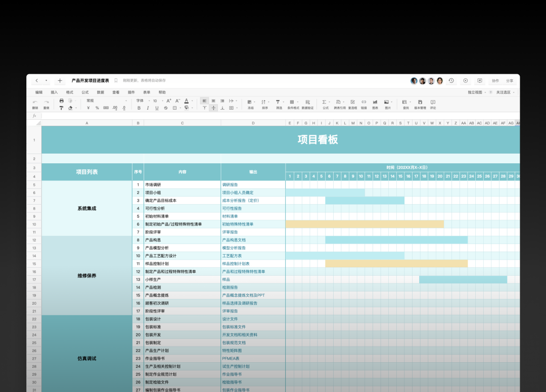Image resolution: width=546 pixels, height=392 pixels.
Task: Expand conditional formatting (条件格式) dropdown
Action: pos(298,102)
